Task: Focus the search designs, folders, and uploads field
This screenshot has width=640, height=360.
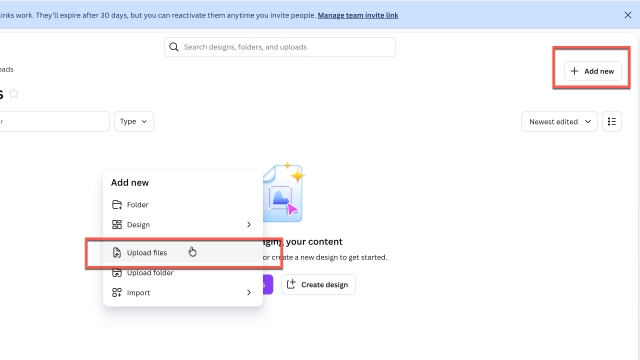Action: click(x=280, y=47)
